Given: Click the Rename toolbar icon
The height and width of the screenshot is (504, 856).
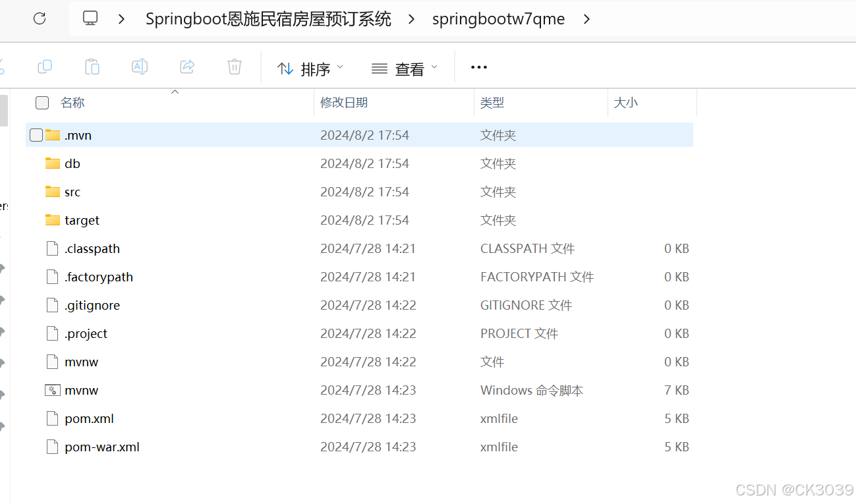Looking at the screenshot, I should pyautogui.click(x=140, y=67).
